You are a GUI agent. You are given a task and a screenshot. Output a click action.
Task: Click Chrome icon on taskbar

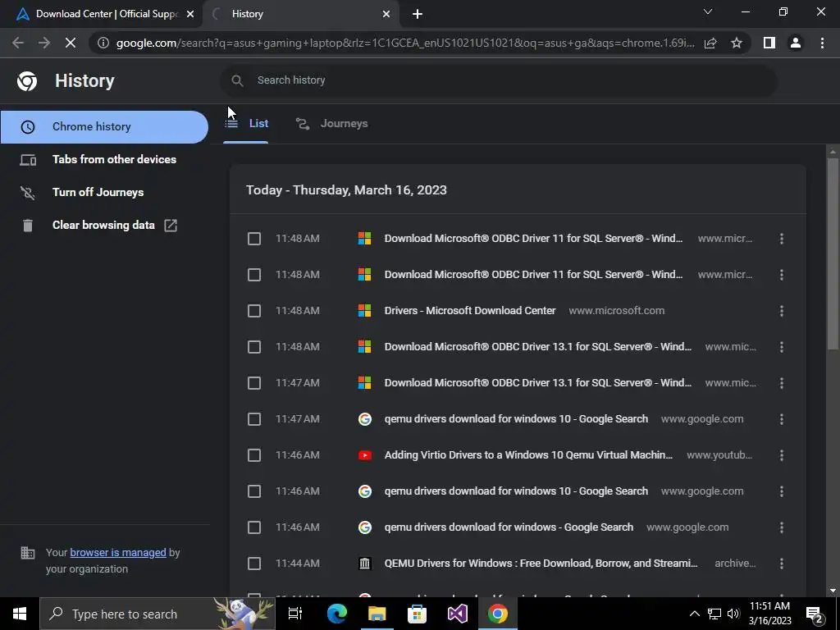point(498,614)
